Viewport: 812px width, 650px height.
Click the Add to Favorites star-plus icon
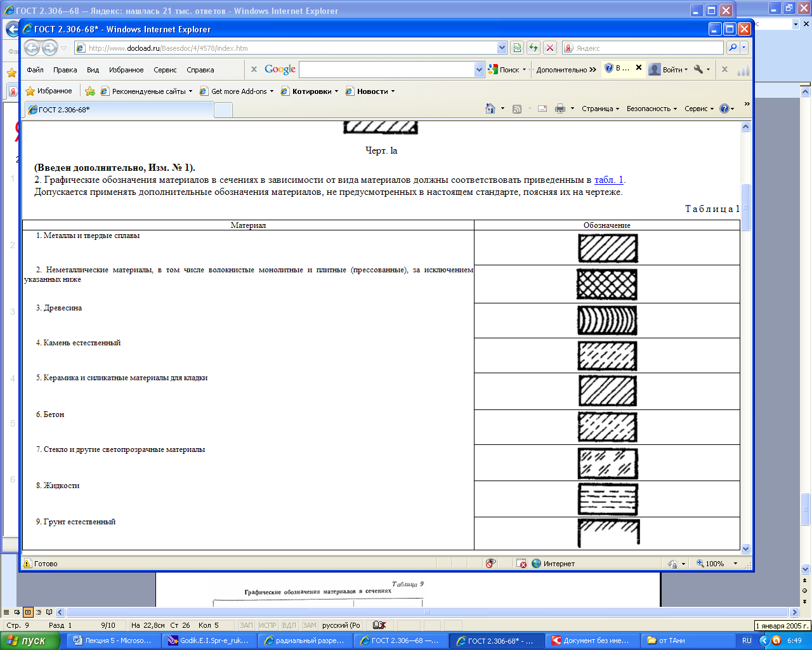(90, 91)
